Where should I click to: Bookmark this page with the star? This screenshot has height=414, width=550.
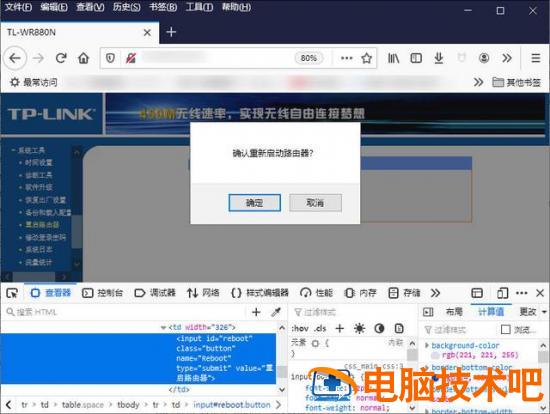click(x=367, y=58)
